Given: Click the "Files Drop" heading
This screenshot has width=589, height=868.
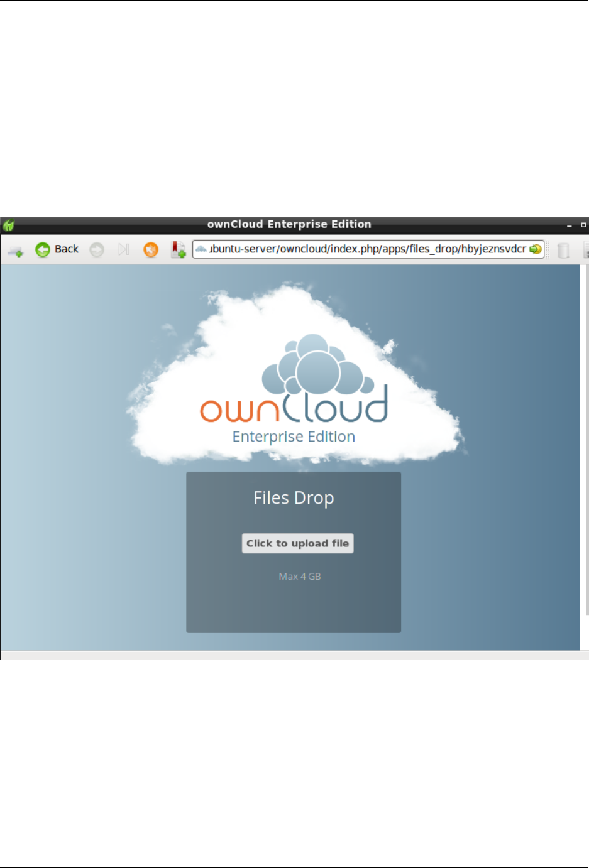Looking at the screenshot, I should (294, 498).
